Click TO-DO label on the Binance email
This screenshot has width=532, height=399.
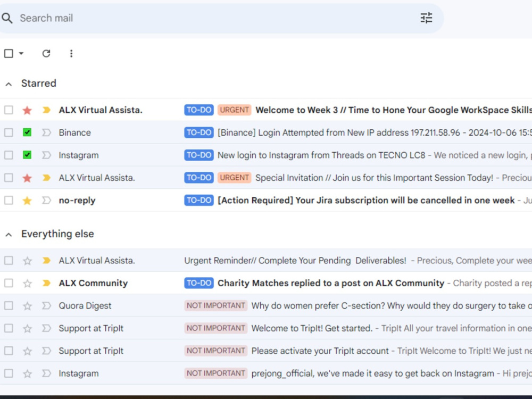tap(199, 132)
